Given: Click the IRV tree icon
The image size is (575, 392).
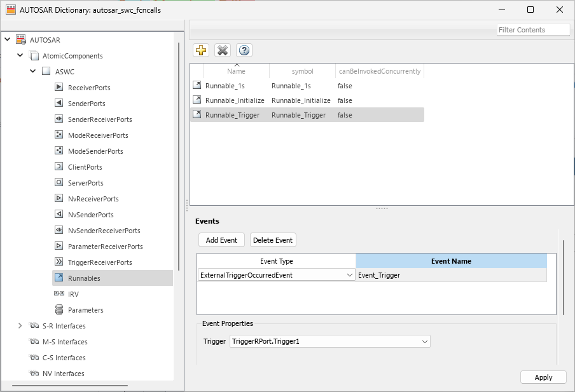Looking at the screenshot, I should coord(59,294).
